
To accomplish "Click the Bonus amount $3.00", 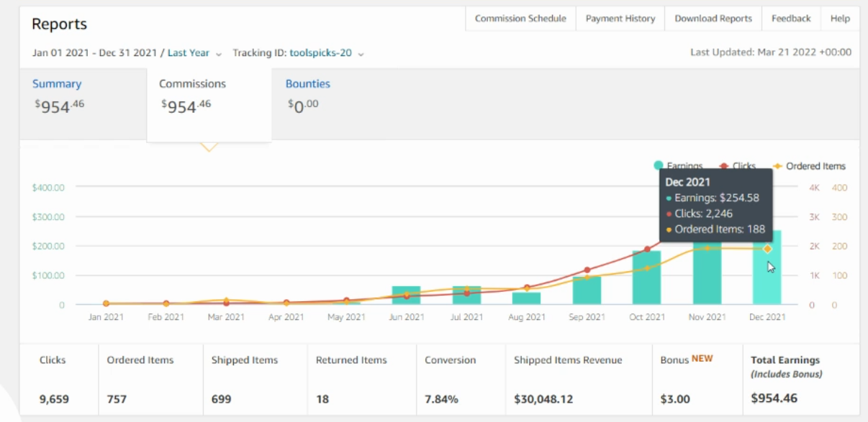I will coord(675,398).
